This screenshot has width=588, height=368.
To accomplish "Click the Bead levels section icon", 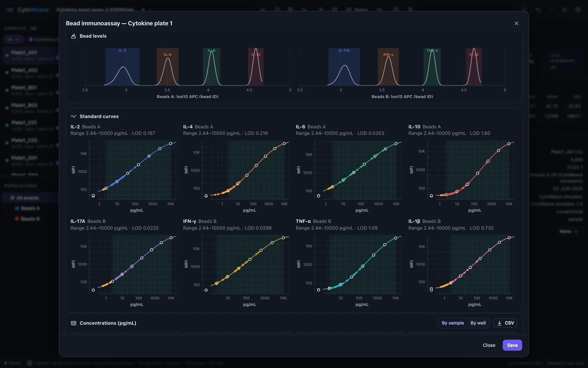I will (73, 36).
